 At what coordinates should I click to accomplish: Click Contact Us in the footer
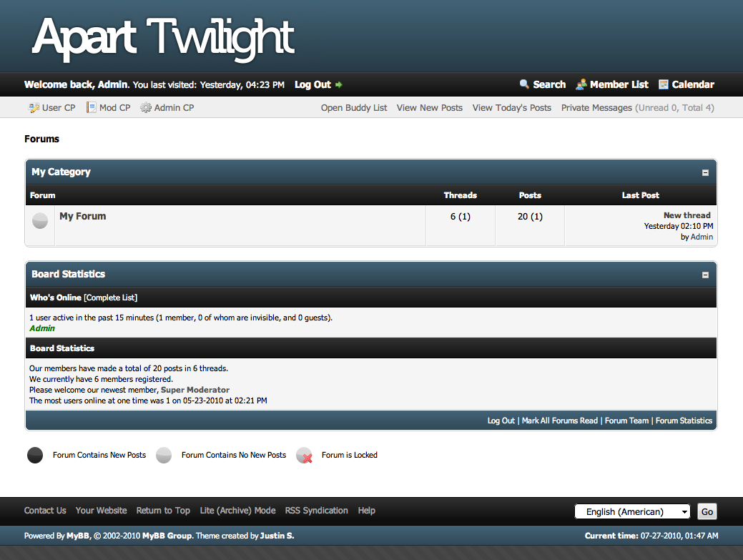click(x=45, y=510)
